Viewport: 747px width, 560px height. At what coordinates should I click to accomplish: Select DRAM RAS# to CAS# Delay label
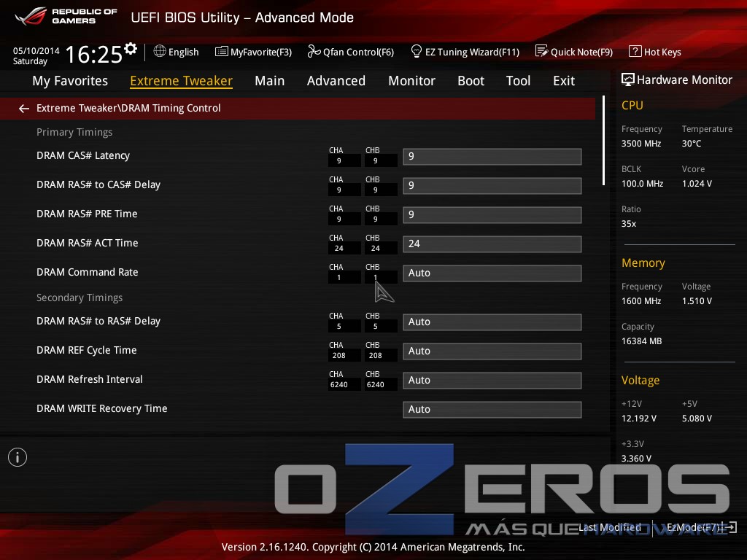point(98,184)
